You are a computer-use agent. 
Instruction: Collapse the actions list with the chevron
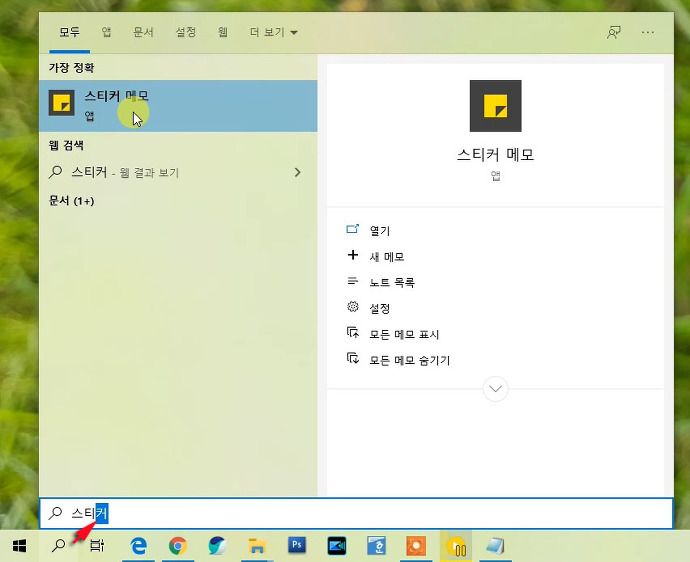point(495,389)
